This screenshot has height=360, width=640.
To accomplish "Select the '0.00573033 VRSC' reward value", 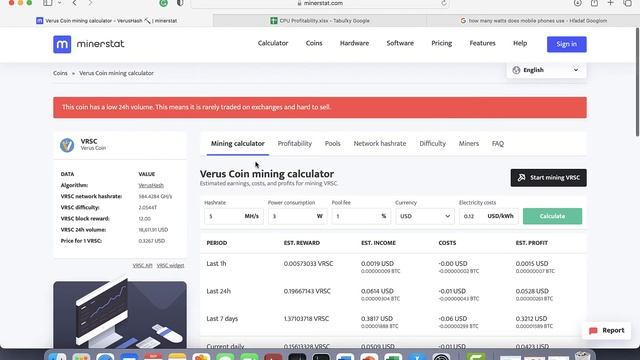I will point(308,264).
